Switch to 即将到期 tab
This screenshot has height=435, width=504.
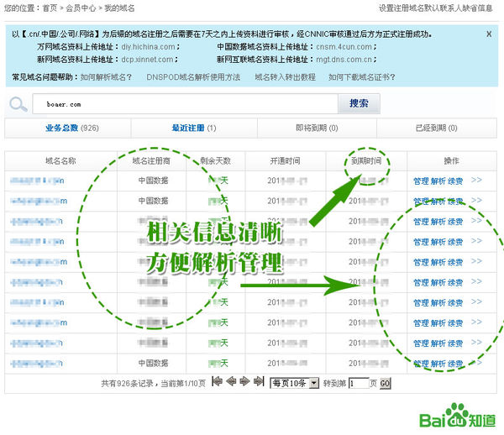[317, 128]
